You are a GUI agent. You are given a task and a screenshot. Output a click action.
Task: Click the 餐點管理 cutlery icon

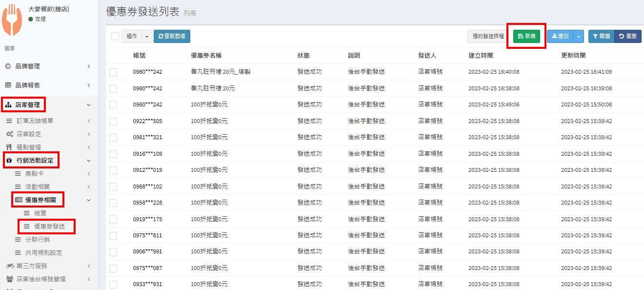point(9,147)
